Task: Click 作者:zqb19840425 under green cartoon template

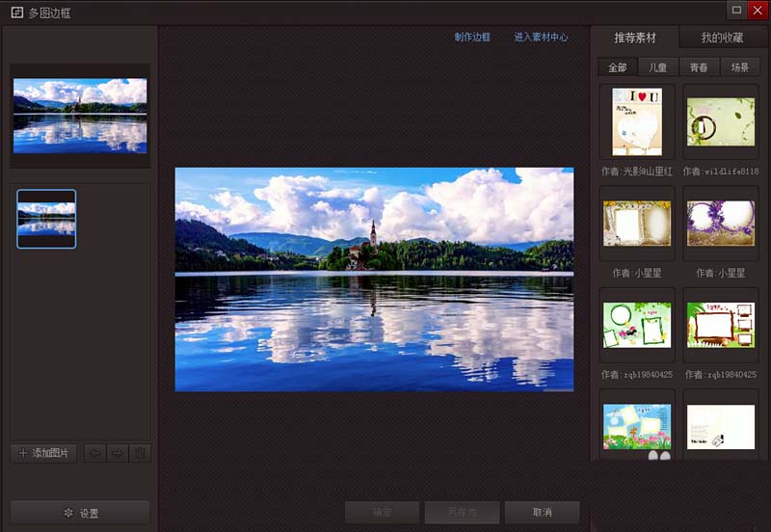Action: (637, 375)
